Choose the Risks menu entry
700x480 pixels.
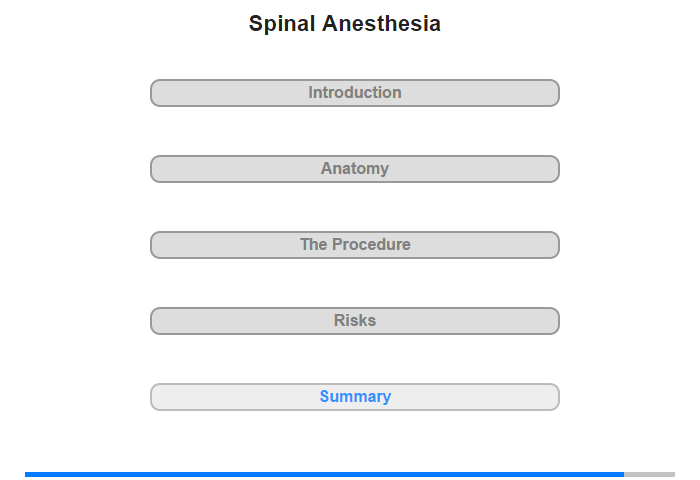(x=355, y=321)
